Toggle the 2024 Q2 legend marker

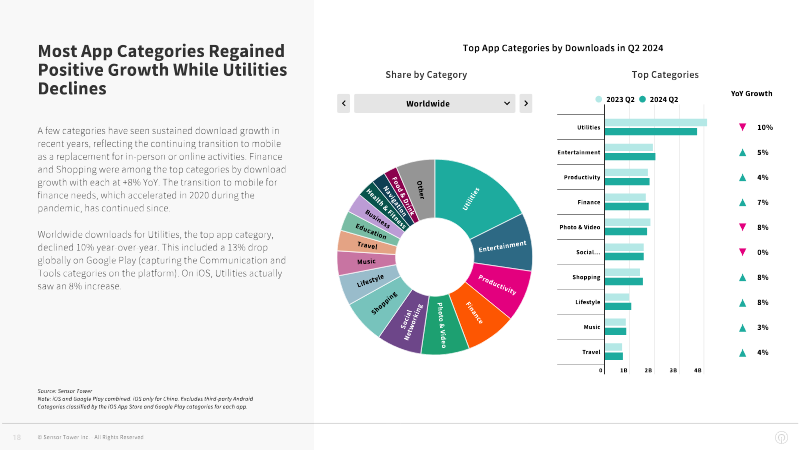[642, 99]
